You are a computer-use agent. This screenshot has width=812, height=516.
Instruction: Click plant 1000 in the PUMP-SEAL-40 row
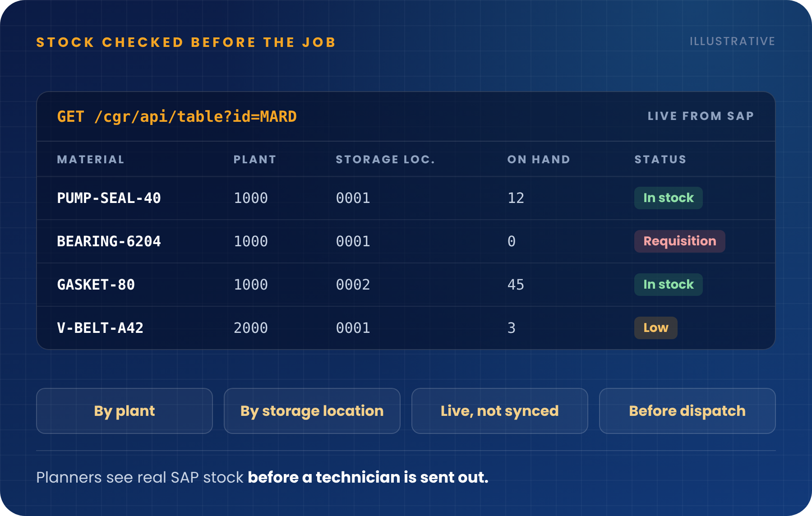251,198
